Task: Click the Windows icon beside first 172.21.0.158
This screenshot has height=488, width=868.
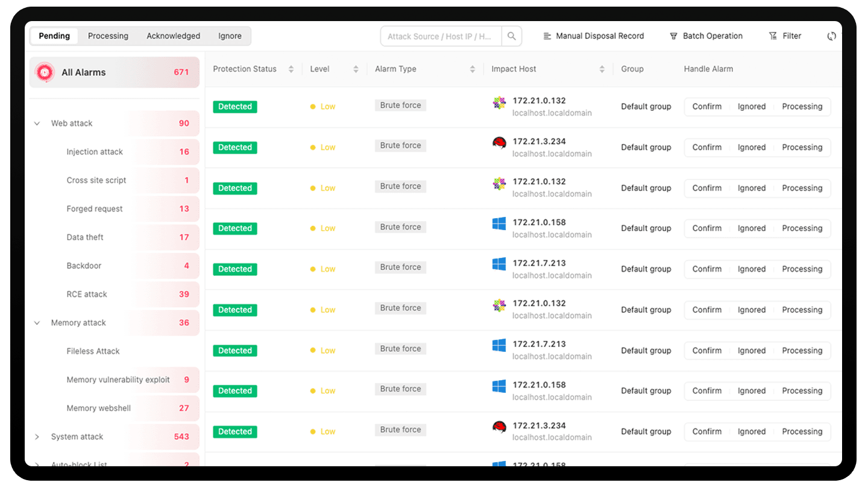Action: pyautogui.click(x=499, y=224)
